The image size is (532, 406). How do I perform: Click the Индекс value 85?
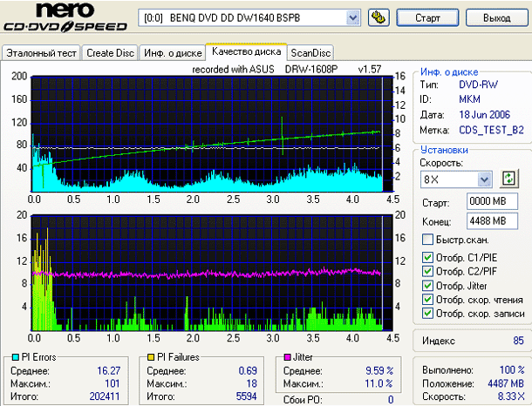click(518, 341)
